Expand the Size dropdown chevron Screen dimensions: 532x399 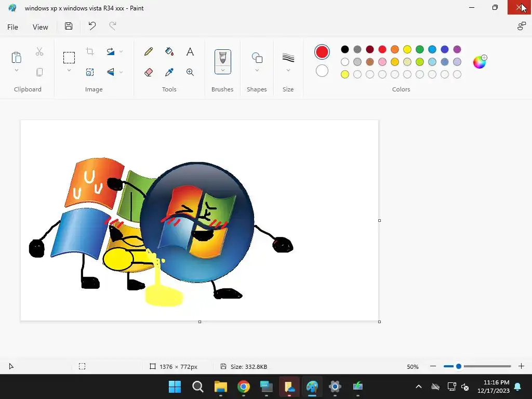tap(288, 70)
